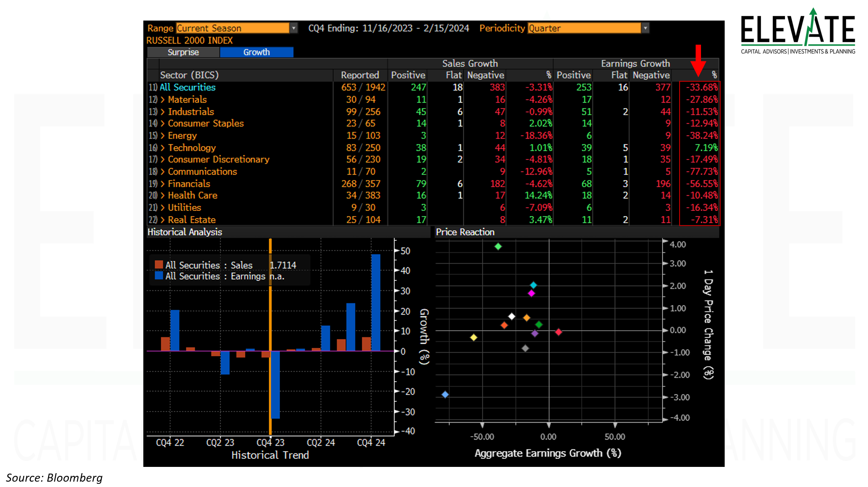Click the RUSSELL 2000 INDEX title

[190, 40]
